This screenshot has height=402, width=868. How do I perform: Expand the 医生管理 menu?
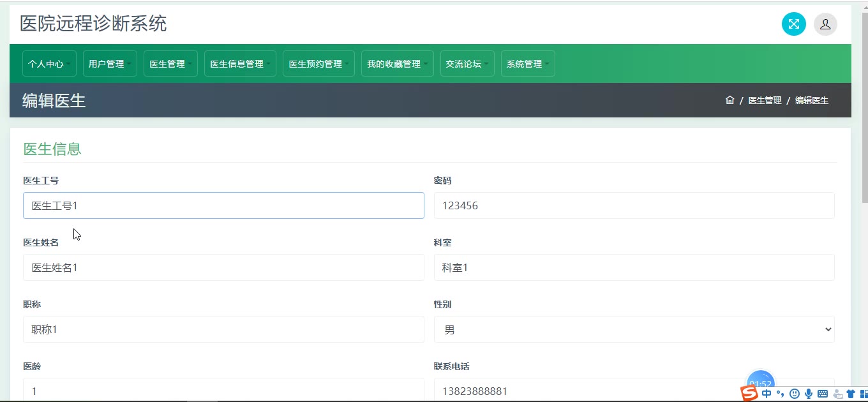(170, 64)
